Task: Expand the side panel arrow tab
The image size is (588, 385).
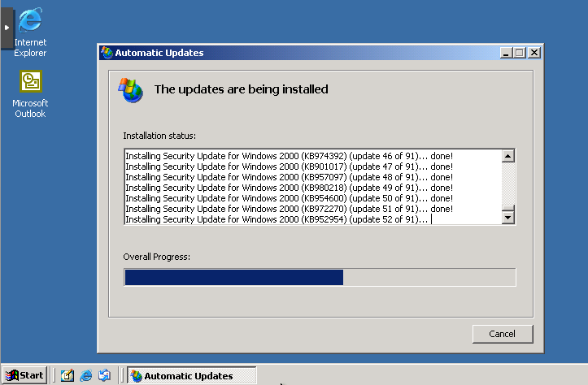Action: [7, 28]
